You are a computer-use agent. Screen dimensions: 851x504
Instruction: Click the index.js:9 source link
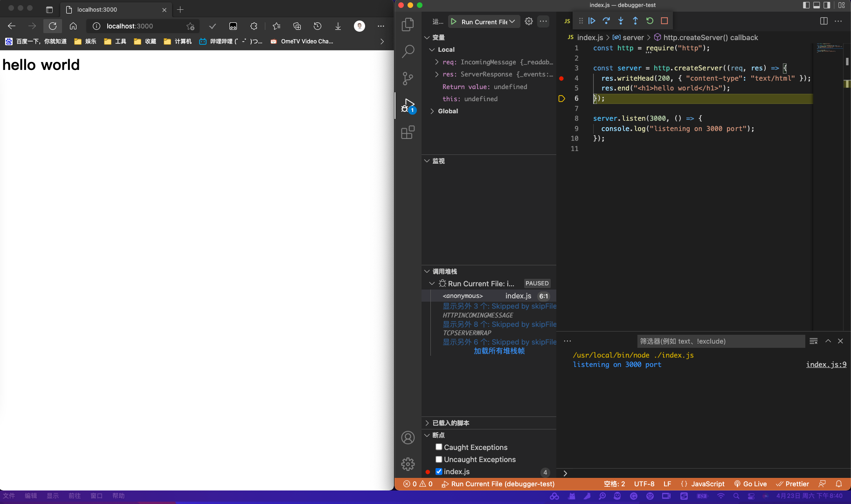[x=826, y=365]
